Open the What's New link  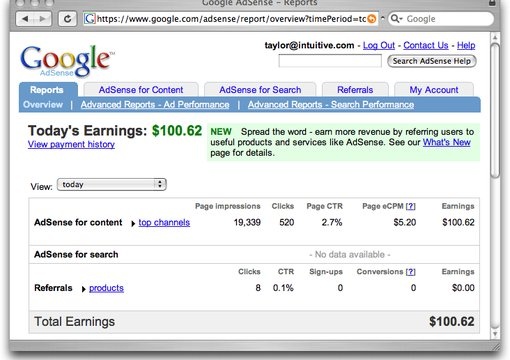pos(447,142)
